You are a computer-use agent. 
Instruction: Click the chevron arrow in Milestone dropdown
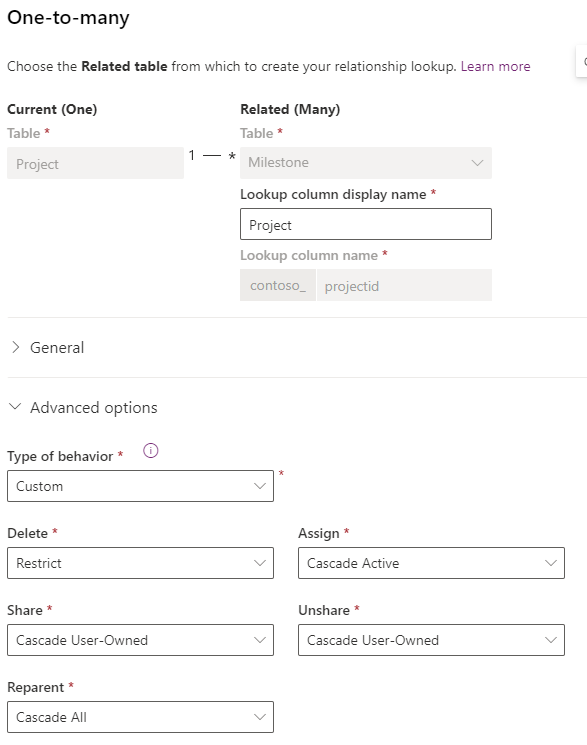(x=477, y=163)
